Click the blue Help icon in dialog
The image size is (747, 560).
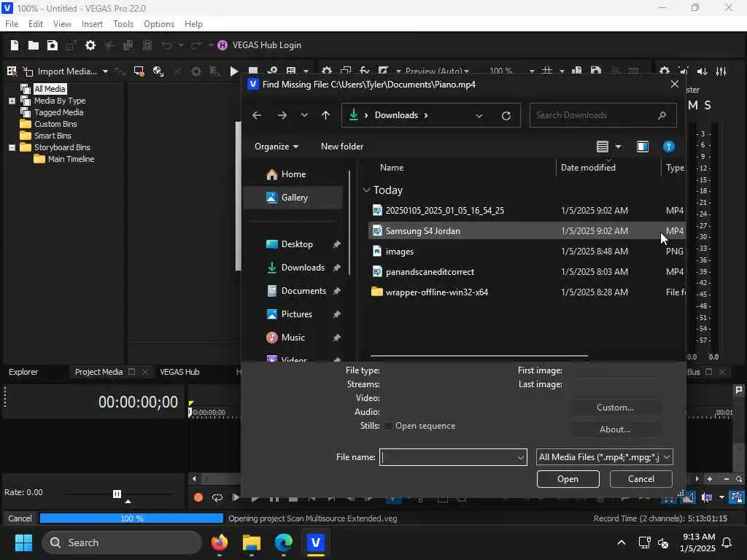(669, 147)
